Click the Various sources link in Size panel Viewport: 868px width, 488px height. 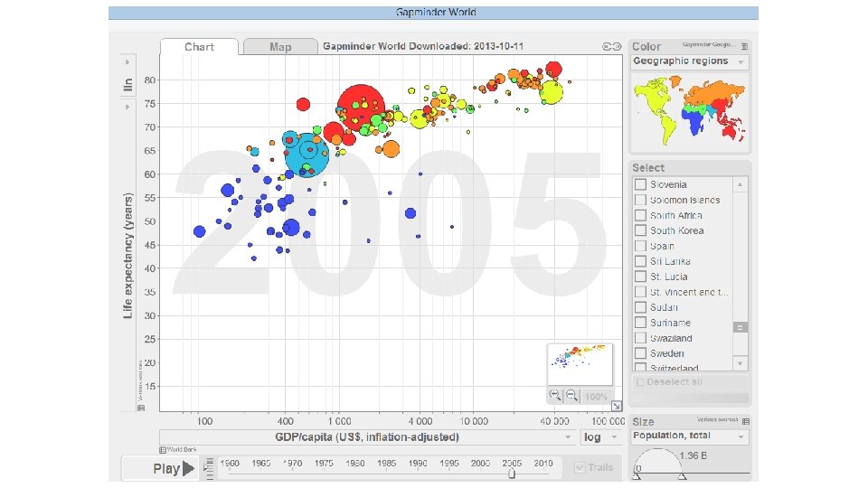pyautogui.click(x=717, y=419)
